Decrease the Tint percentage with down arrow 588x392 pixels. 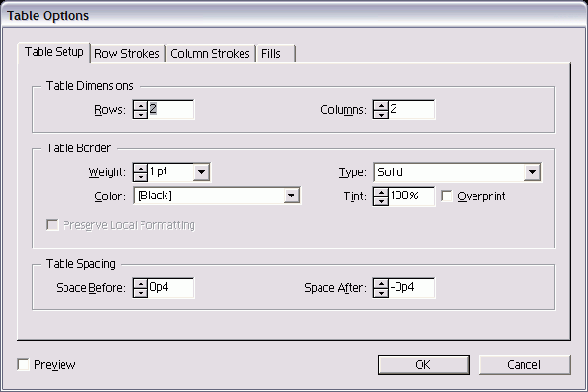pyautogui.click(x=381, y=201)
